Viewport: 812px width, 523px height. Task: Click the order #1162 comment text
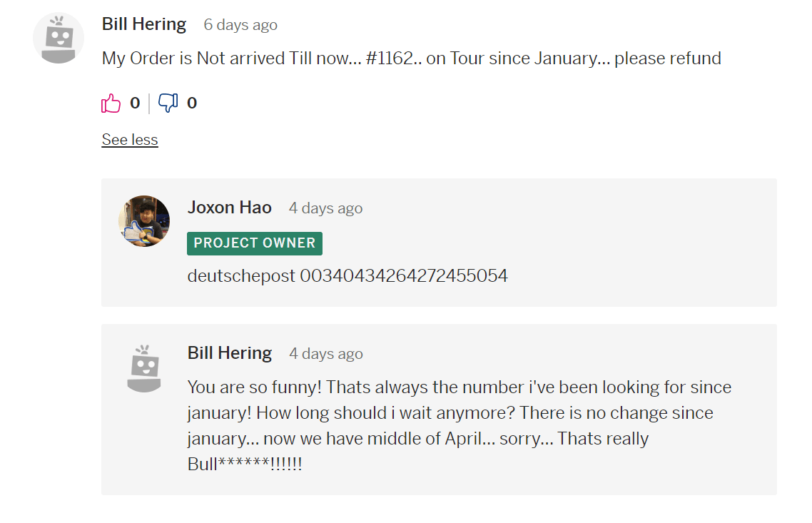pos(411,58)
